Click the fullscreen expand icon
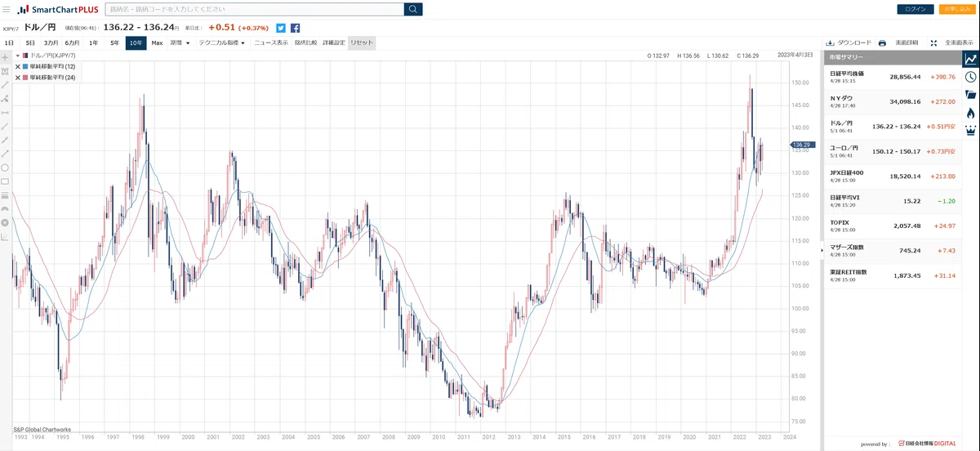 [x=933, y=42]
